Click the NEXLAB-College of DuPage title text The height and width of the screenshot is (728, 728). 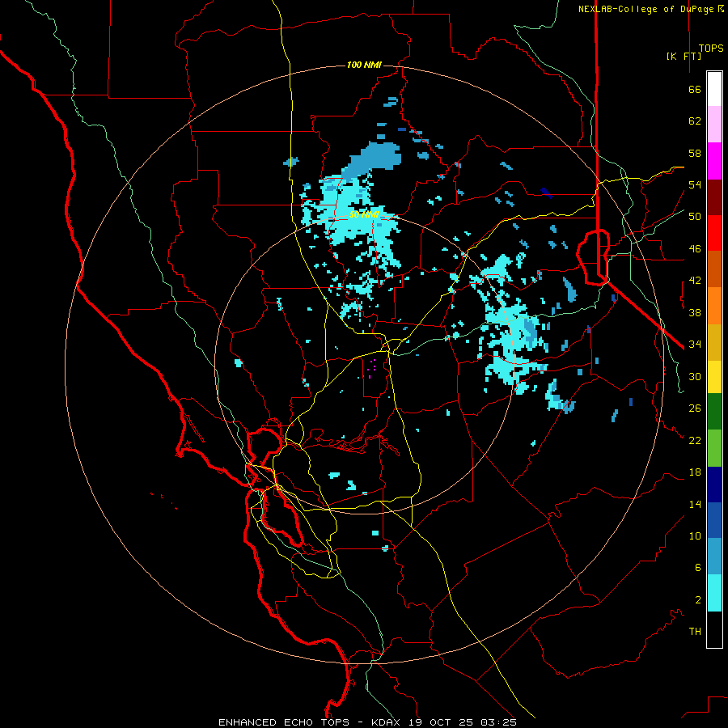(645, 9)
